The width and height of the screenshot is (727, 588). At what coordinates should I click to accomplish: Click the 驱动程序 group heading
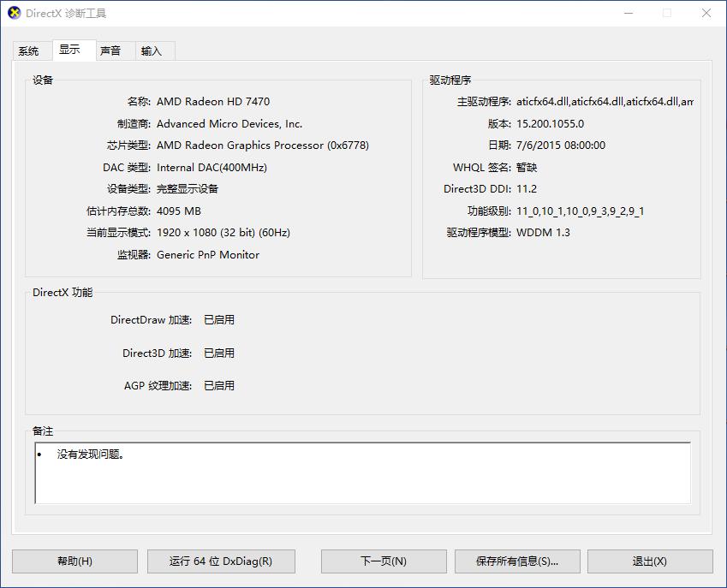coord(450,80)
